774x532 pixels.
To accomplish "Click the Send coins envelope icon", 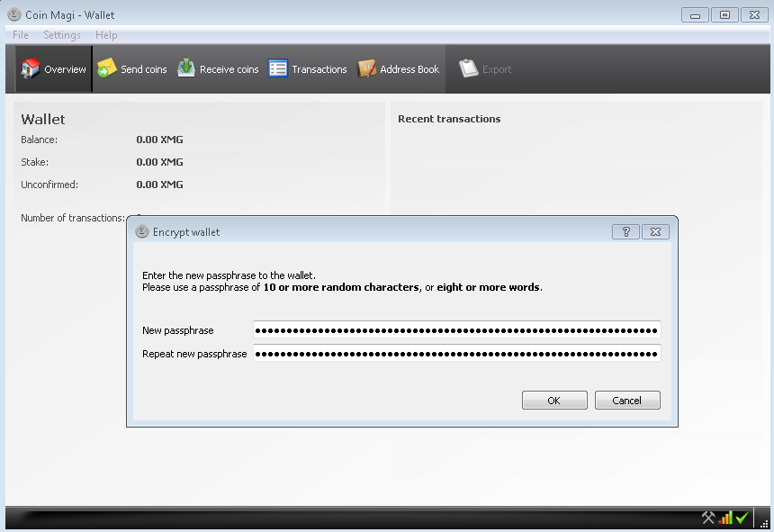I will coord(106,68).
